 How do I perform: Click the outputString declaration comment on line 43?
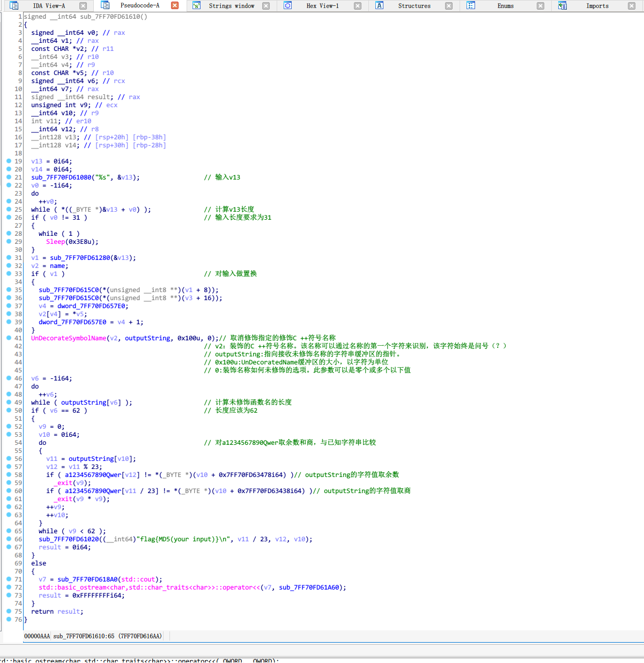[x=302, y=354]
